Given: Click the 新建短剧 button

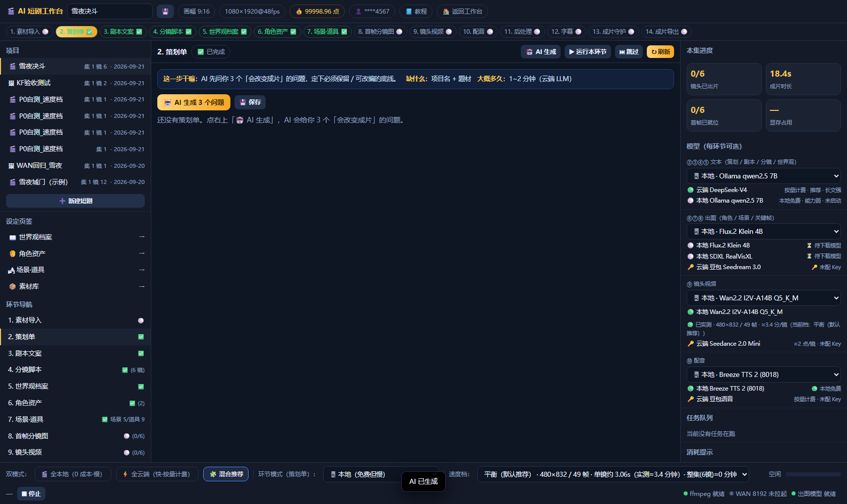Looking at the screenshot, I should 75,201.
